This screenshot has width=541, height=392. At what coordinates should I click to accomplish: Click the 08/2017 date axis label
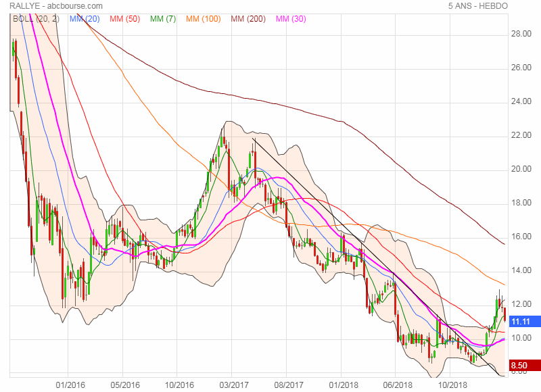[289, 385]
